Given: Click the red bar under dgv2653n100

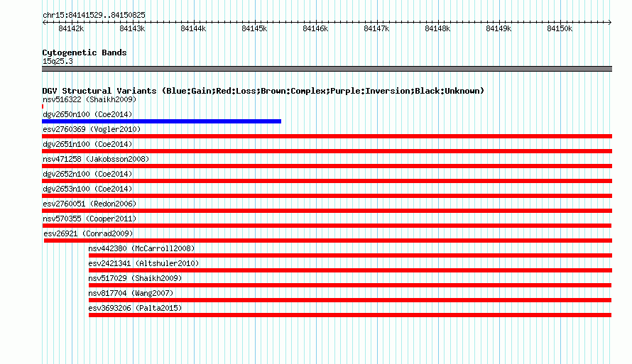Looking at the screenshot, I should (x=327, y=196).
